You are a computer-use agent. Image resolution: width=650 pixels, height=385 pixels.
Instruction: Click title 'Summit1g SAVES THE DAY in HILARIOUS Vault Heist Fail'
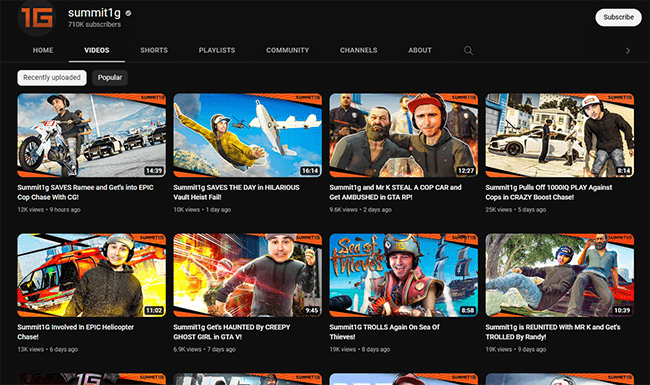(x=236, y=192)
